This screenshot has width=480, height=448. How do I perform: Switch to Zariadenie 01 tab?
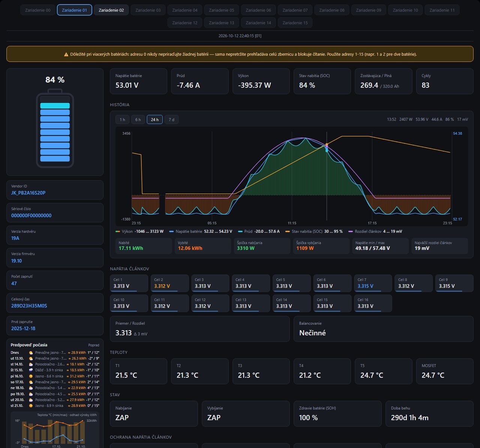[74, 10]
